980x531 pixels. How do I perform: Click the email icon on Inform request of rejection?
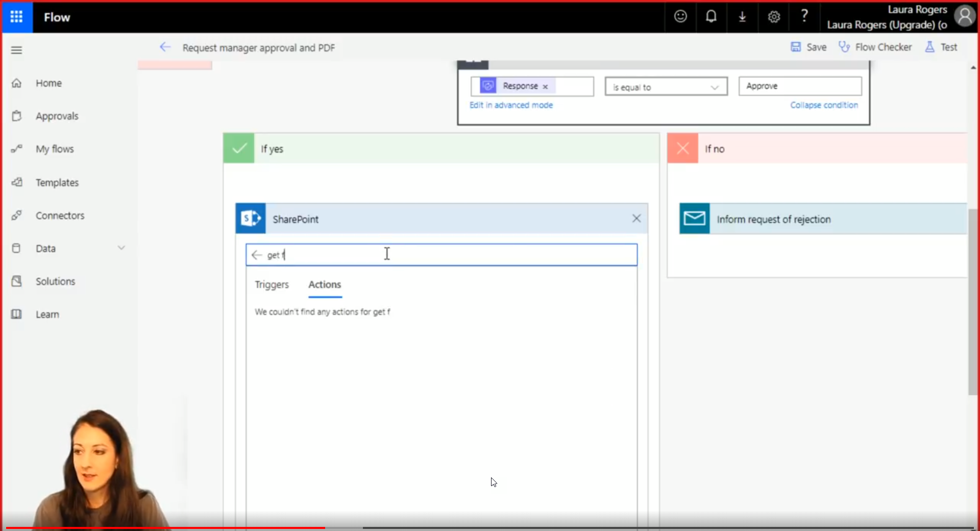point(694,219)
